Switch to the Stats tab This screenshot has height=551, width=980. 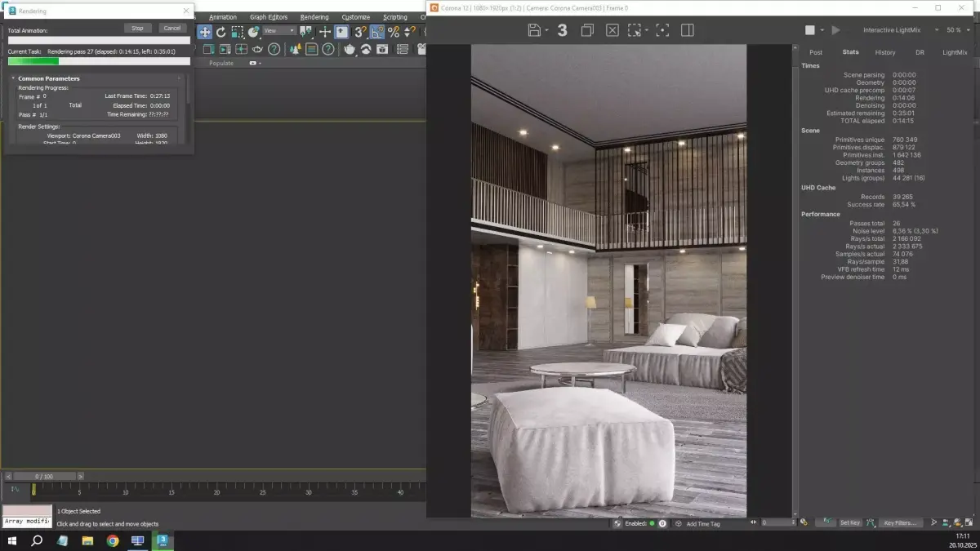(x=850, y=52)
